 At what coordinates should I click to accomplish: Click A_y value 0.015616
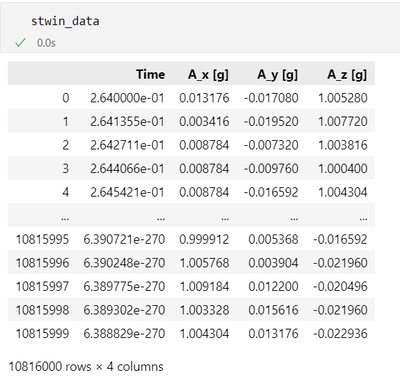pyautogui.click(x=273, y=310)
